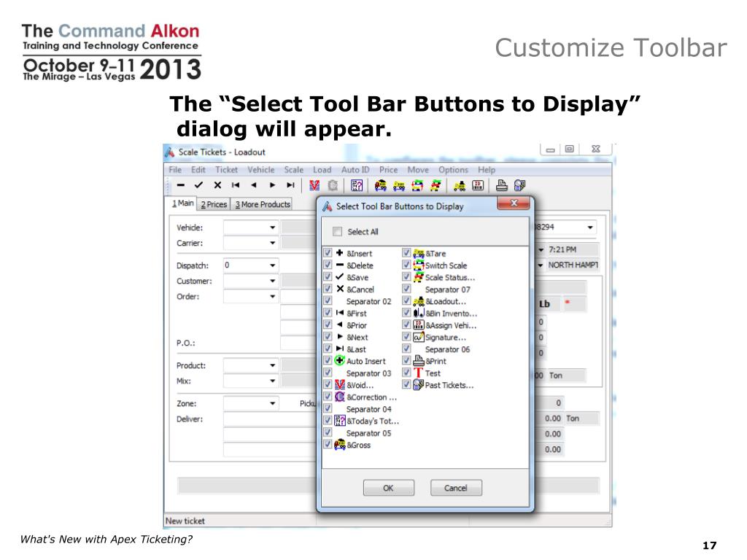Click the Save checkmark toolbar icon
This screenshot has height=560, width=747.
198,185
